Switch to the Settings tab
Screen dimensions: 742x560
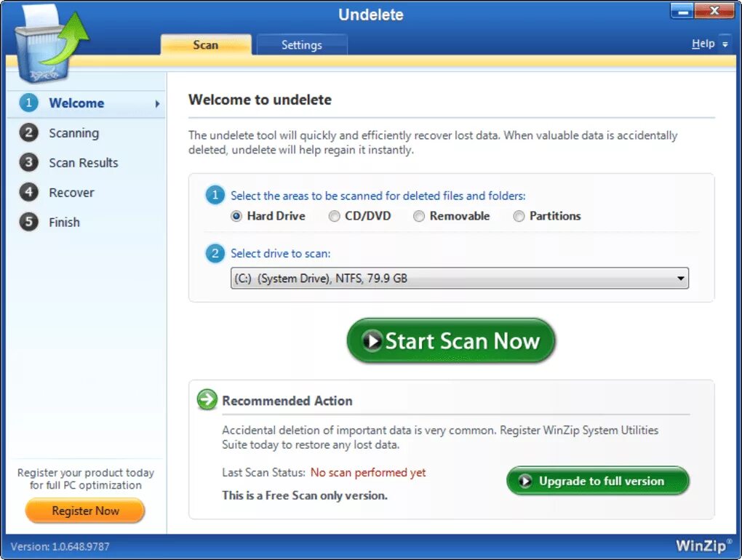(301, 45)
